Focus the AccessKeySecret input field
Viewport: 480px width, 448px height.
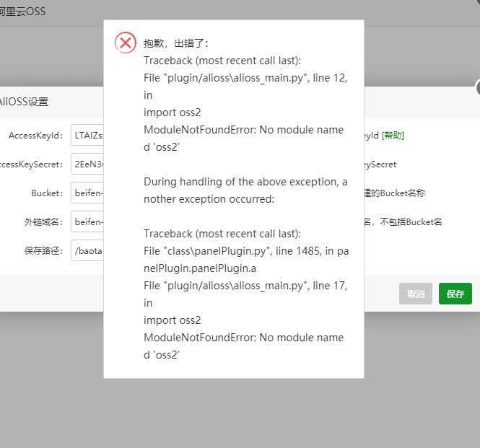tap(87, 164)
